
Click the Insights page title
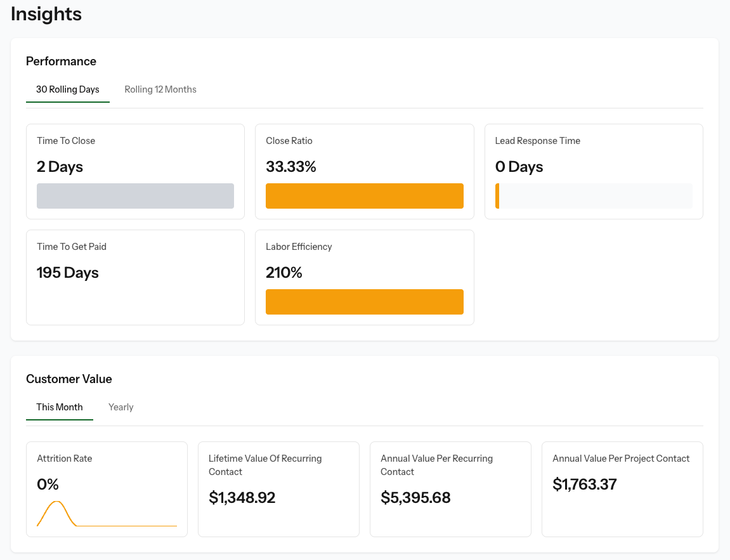[46, 14]
